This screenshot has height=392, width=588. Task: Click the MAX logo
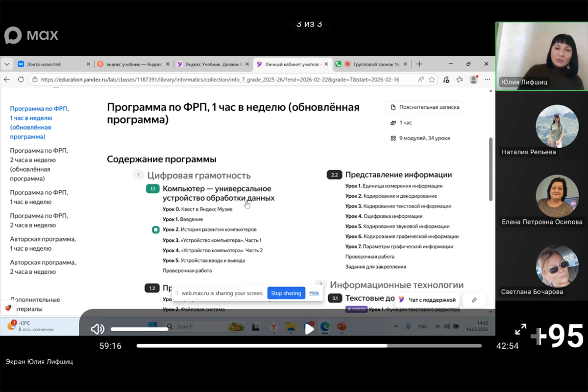31,35
